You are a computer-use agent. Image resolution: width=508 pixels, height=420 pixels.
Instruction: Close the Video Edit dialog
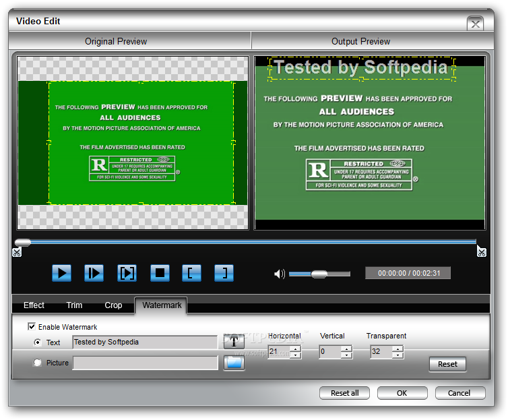point(475,24)
